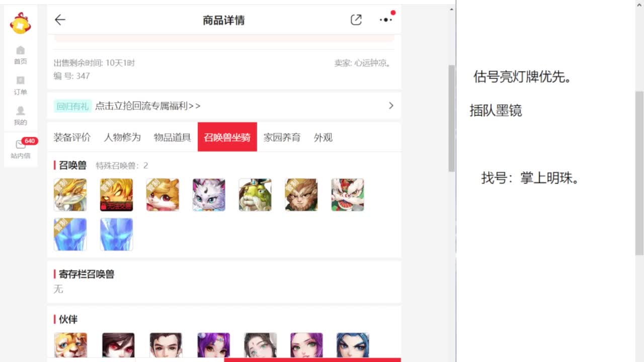Select the 召唤兽坐骑 tab
The image size is (644, 362).
pyautogui.click(x=227, y=137)
